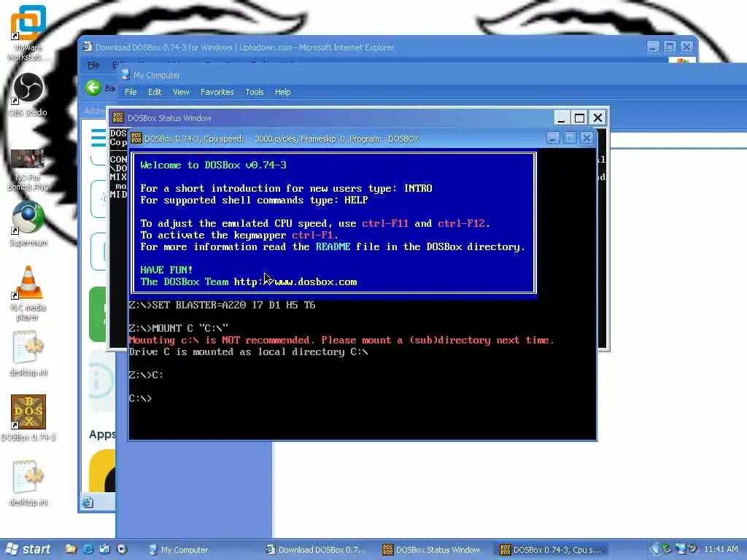Viewport: 747px width, 560px height.
Task: Go back with Internet Explorer's green Back arrow
Action: point(93,87)
